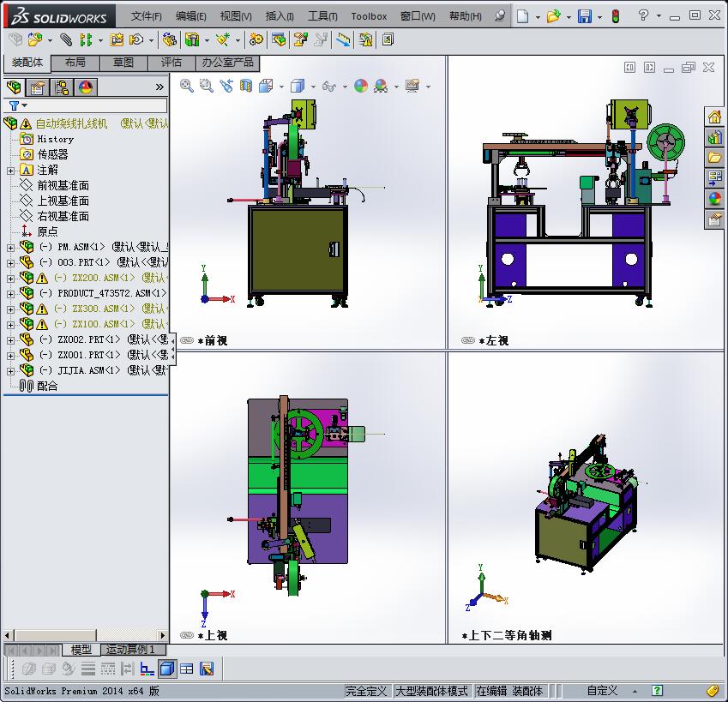The image size is (728, 702).
Task: Switch to the 草图 tab
Action: pyautogui.click(x=123, y=63)
